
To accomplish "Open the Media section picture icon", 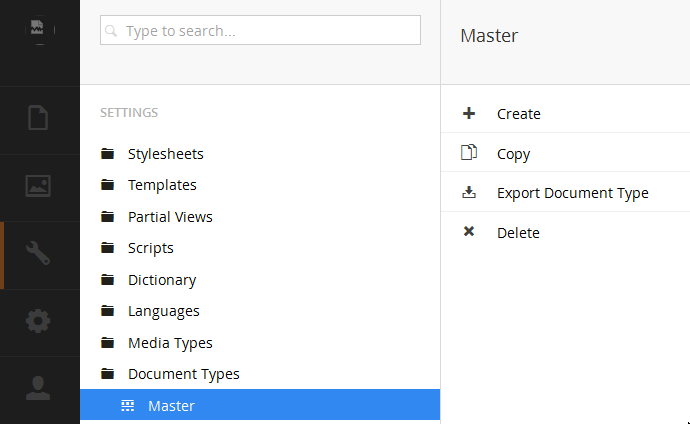I will [x=38, y=186].
